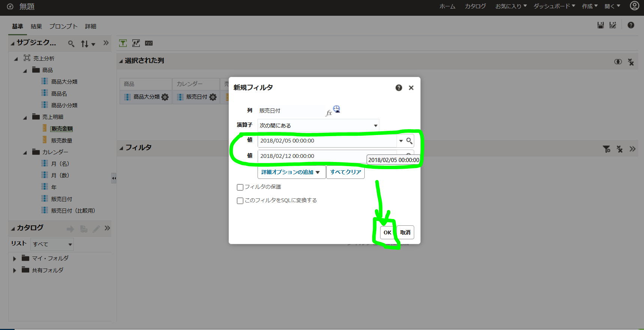Click the second toolbar icon above selected columns
Image resolution: width=644 pixels, height=330 pixels.
point(136,43)
